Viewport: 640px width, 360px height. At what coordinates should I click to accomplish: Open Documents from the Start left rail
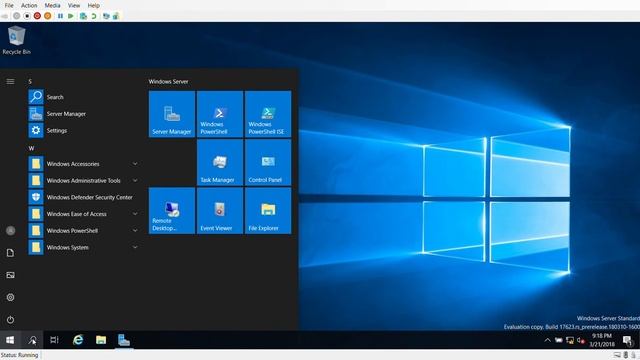(11, 253)
